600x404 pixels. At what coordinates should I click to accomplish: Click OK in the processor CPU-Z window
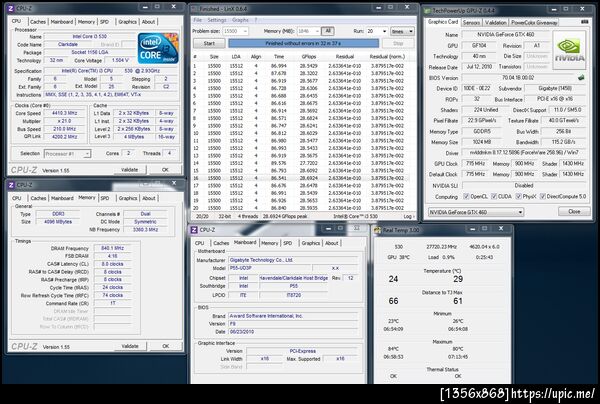165,169
